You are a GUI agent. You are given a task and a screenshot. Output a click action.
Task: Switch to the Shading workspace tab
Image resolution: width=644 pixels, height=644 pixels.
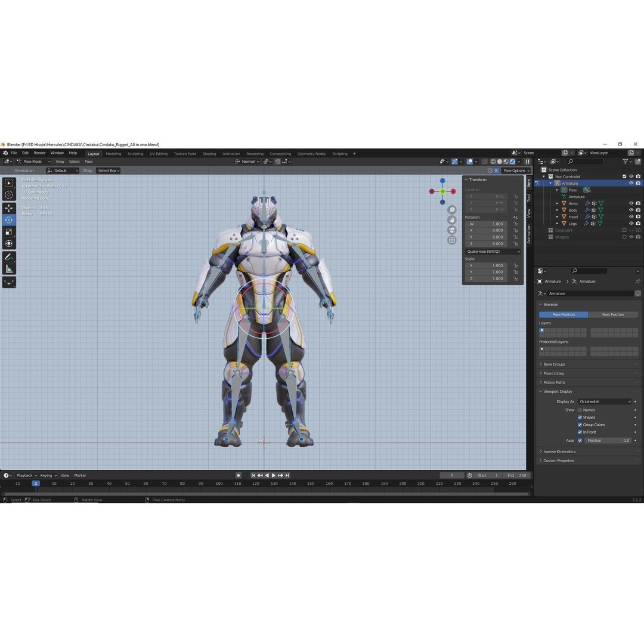click(209, 154)
